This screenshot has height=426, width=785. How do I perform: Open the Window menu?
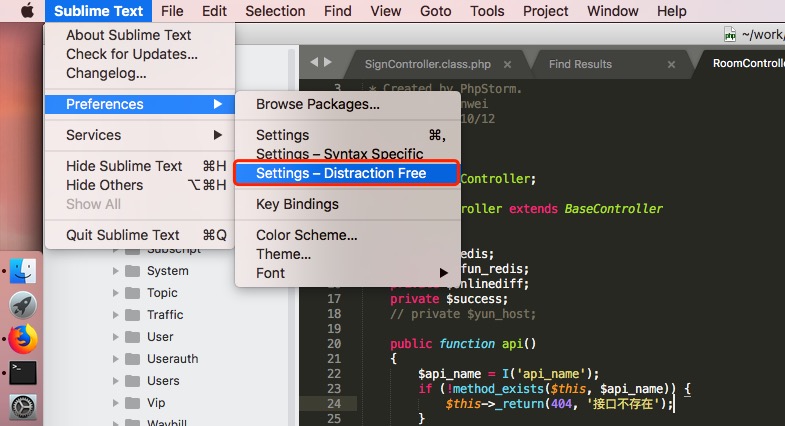[x=613, y=11]
